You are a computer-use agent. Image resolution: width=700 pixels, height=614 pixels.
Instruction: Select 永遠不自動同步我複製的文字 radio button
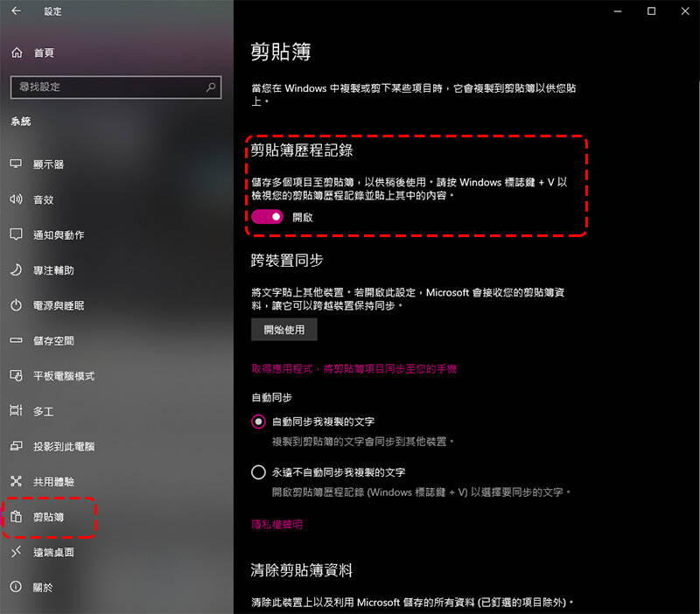[x=258, y=472]
